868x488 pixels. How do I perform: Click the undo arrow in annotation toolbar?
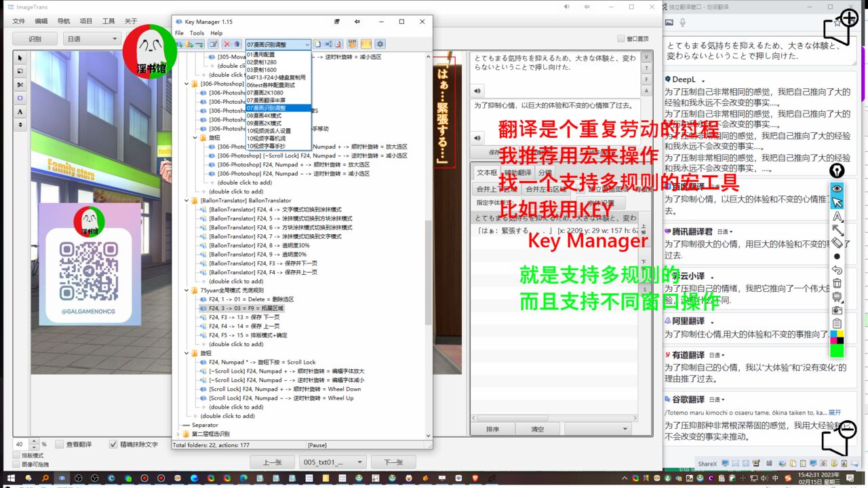837,269
